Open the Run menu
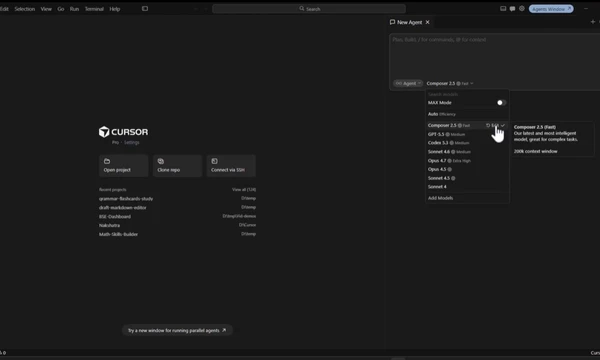Image resolution: width=600 pixels, height=360 pixels. pos(74,9)
